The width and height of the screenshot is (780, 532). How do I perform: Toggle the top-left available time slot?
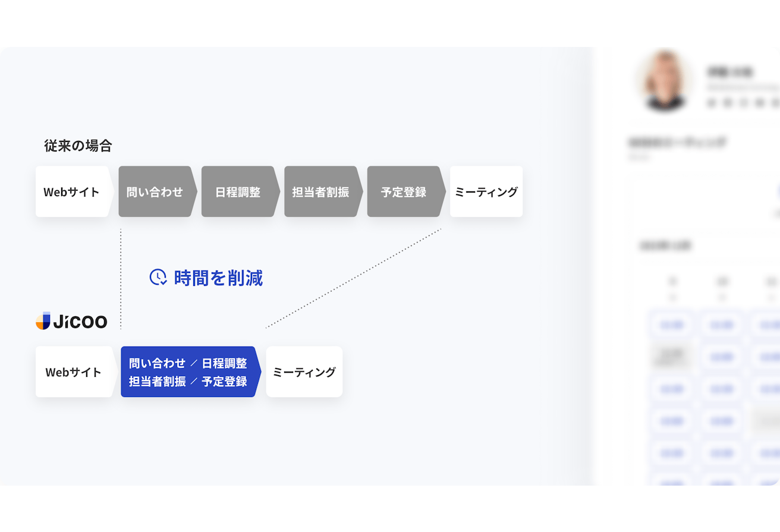coord(672,325)
